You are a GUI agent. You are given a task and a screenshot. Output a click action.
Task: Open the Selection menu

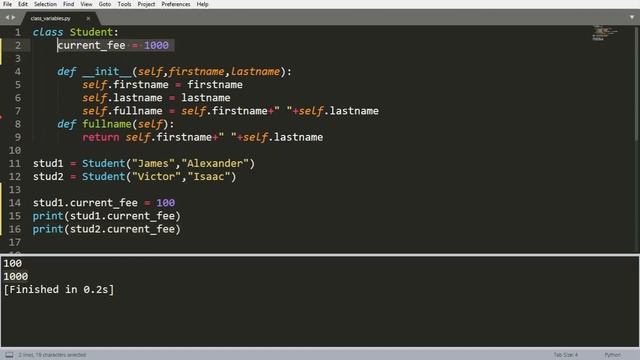45,4
